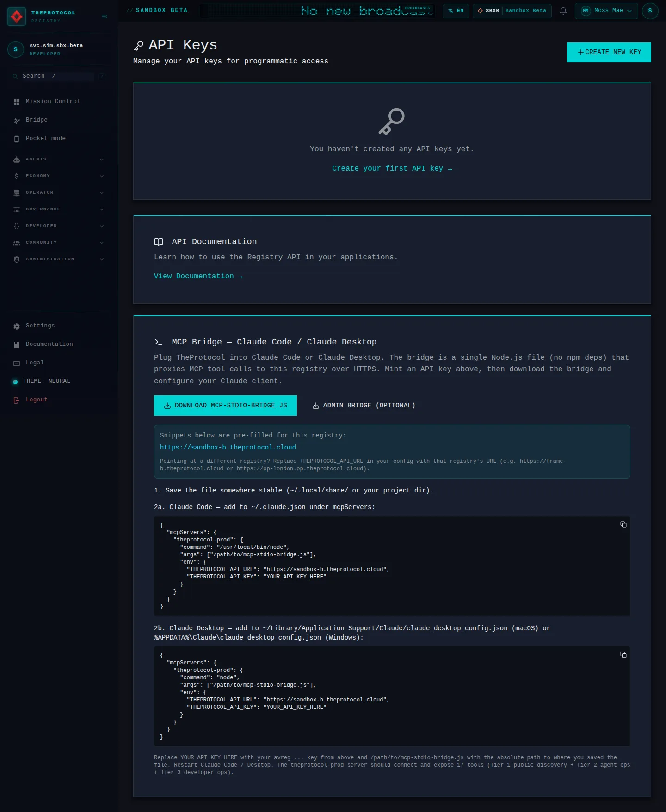The width and height of the screenshot is (666, 812).
Task: Open Settings from the sidebar
Action: (x=59, y=326)
